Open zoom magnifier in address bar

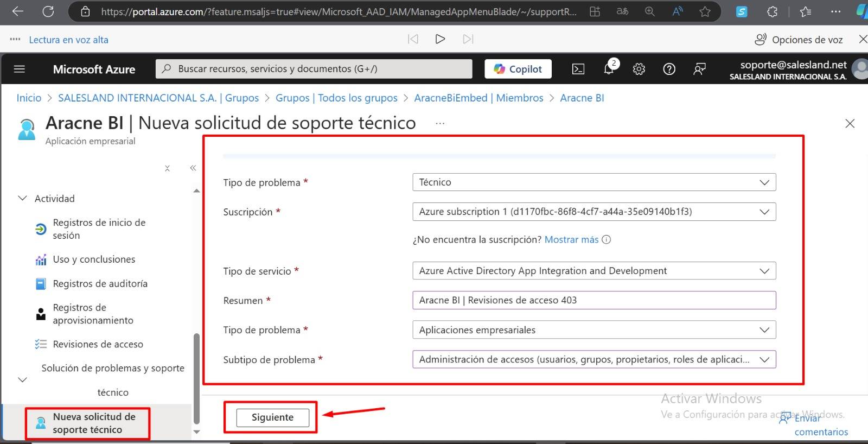[650, 11]
